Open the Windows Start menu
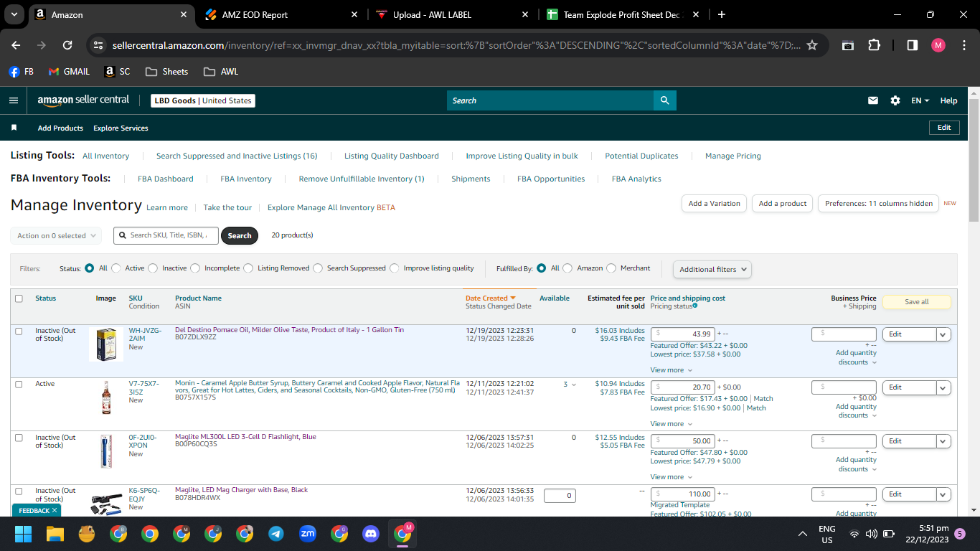 24,534
